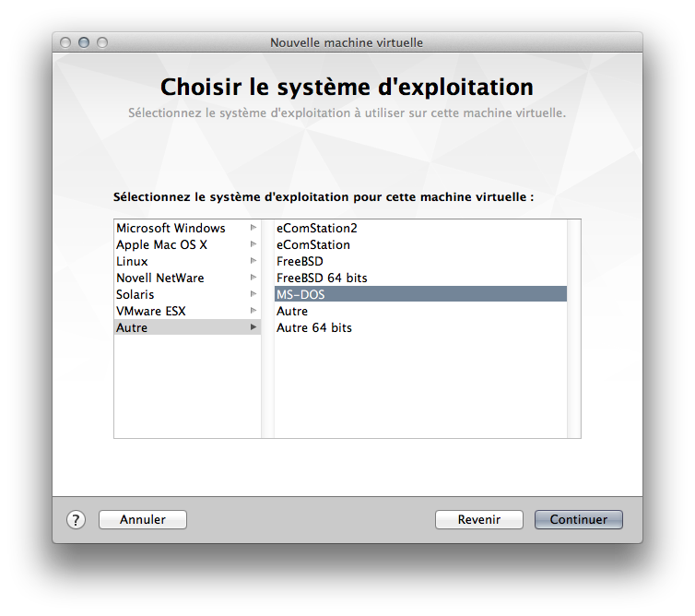Choose FreeBSD from the version list
Viewport: 695px width, 616px height.
420,261
